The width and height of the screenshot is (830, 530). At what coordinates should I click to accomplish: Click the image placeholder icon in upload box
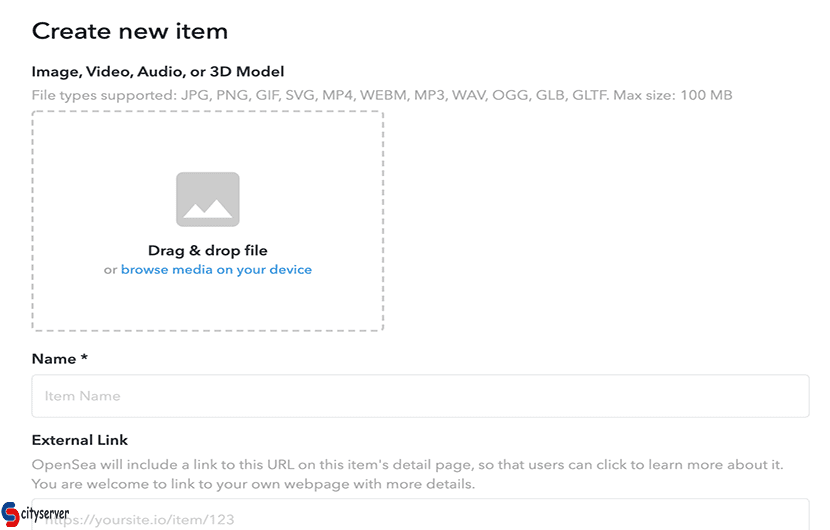pos(208,199)
